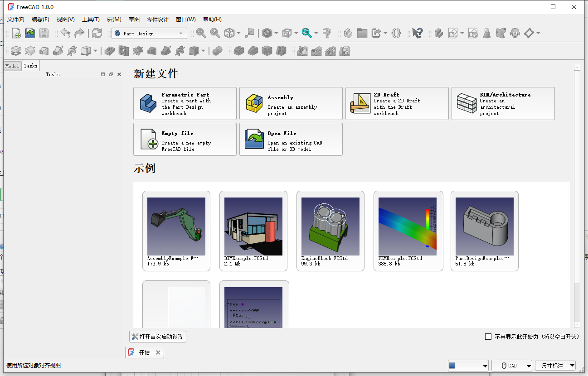Open the 视图(V) menu
Viewport: 588px width, 376px height.
click(x=65, y=19)
